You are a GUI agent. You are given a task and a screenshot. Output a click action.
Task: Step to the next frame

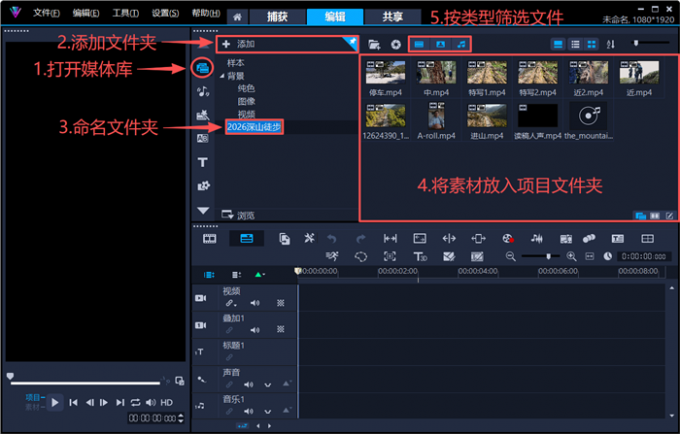[x=104, y=402]
